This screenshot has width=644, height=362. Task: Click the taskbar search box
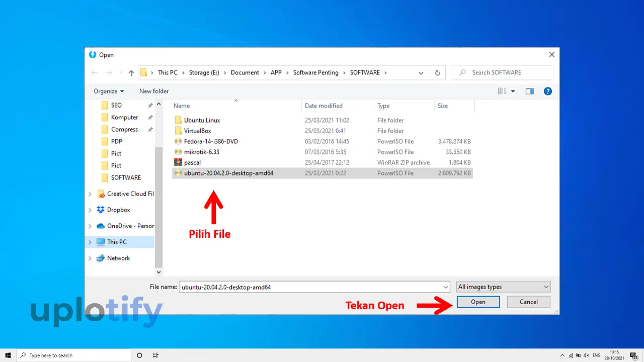(73, 355)
